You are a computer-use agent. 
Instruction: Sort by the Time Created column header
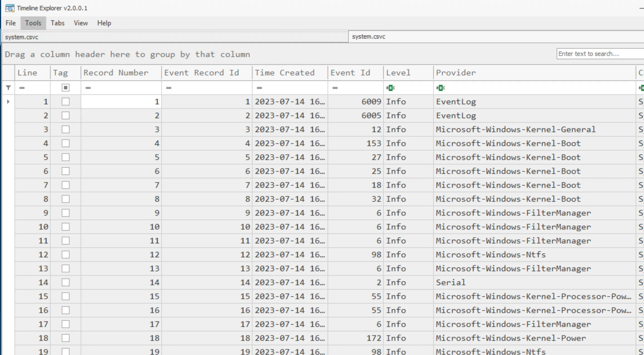click(290, 73)
